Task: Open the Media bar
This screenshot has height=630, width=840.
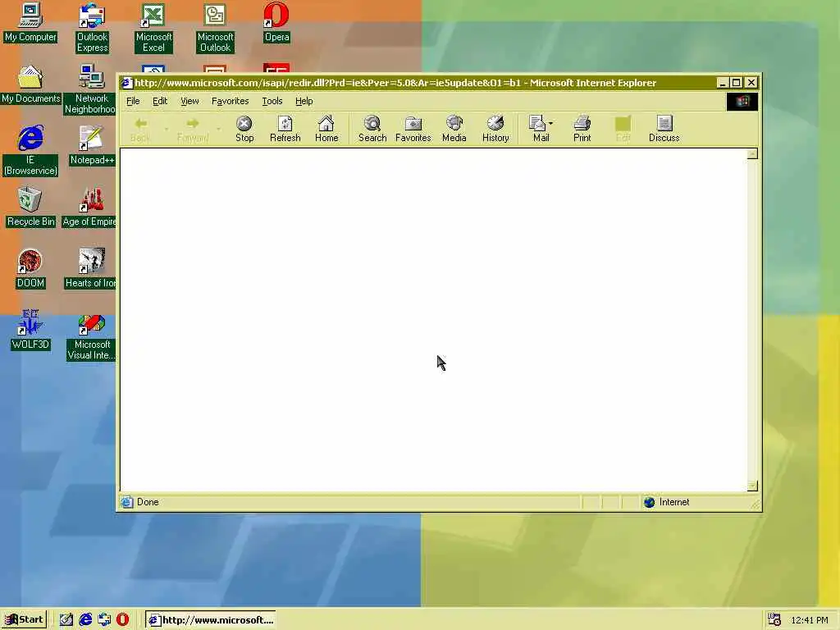Action: [454, 129]
